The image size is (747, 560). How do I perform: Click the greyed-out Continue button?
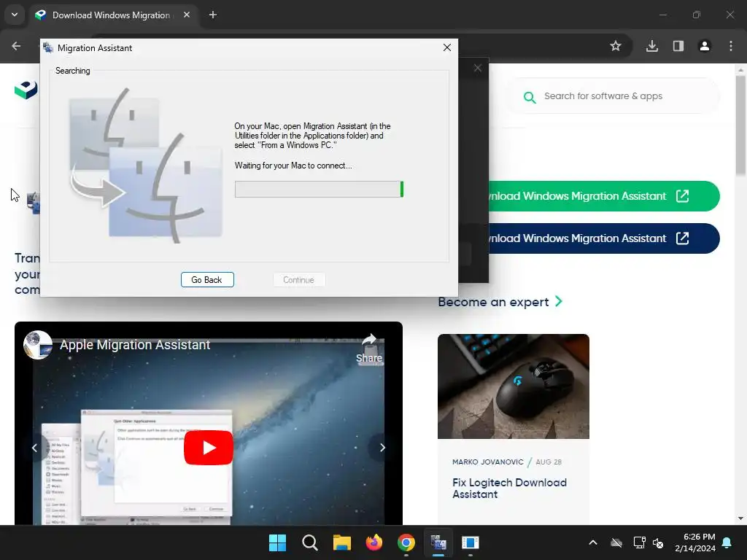point(298,279)
